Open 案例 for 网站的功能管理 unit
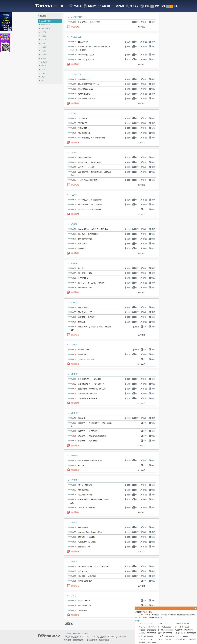The height and width of the screenshot is (644, 197). coord(127,94)
